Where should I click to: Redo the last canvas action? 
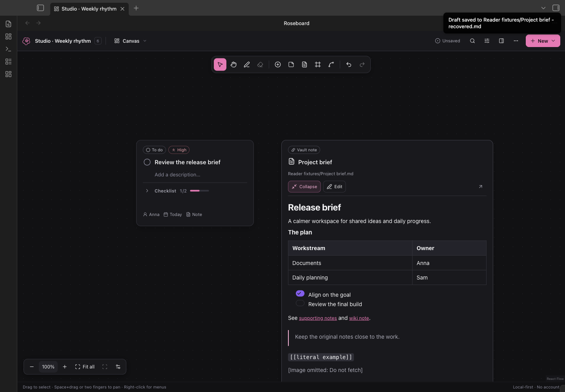362,65
